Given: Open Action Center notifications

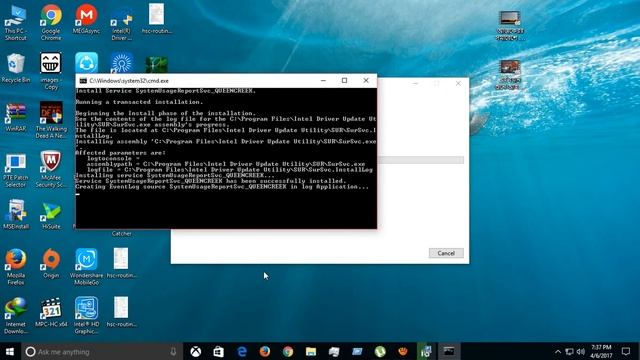Looking at the screenshot, I should point(626,351).
